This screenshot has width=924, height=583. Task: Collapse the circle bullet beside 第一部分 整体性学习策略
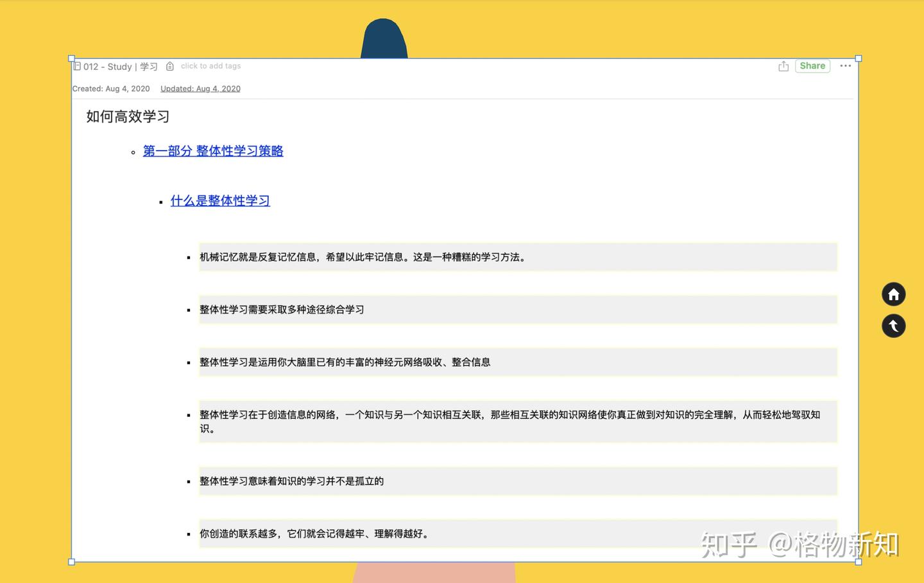[x=133, y=152]
